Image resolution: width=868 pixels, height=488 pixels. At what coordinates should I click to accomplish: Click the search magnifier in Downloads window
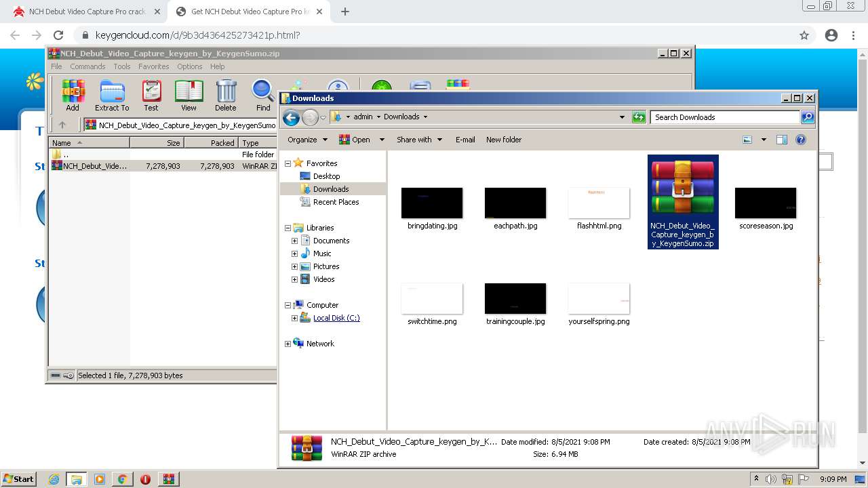pyautogui.click(x=807, y=117)
